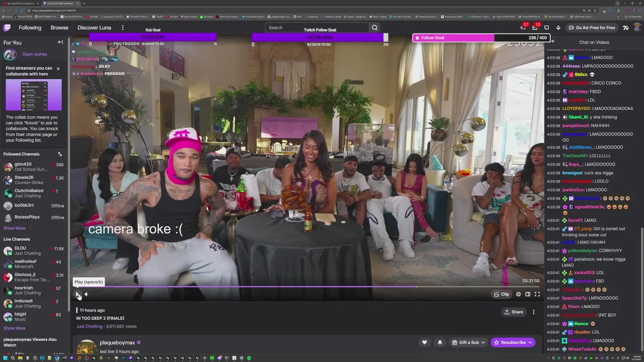Open followed channel gbin420
Image resolution: width=644 pixels, height=362 pixels.
point(34,167)
